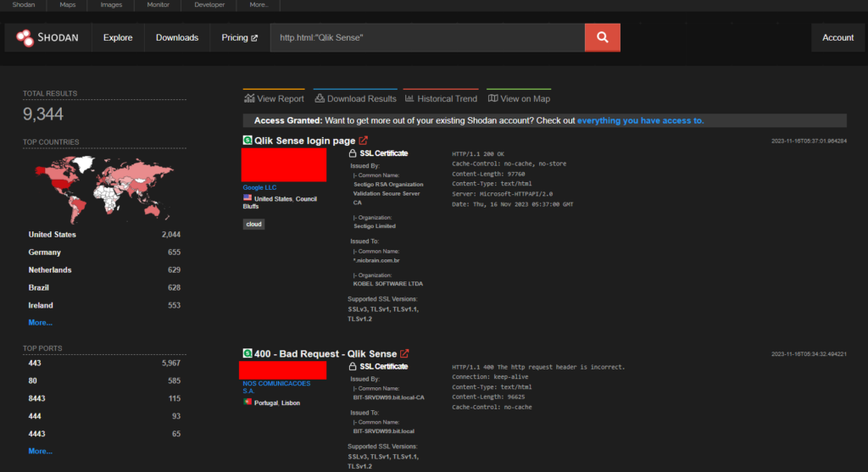Click the Server: Microsoft-HTTPAPI/2.0 header text
The width and height of the screenshot is (868, 472).
click(502, 194)
